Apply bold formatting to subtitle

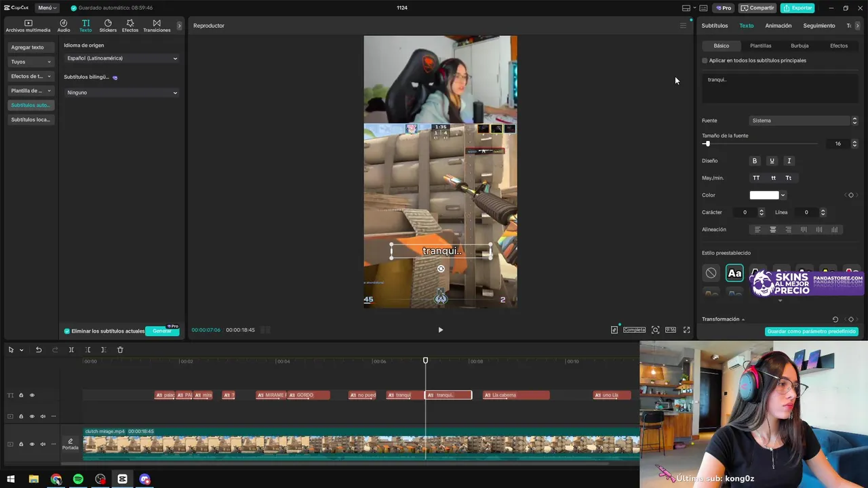[x=755, y=161]
